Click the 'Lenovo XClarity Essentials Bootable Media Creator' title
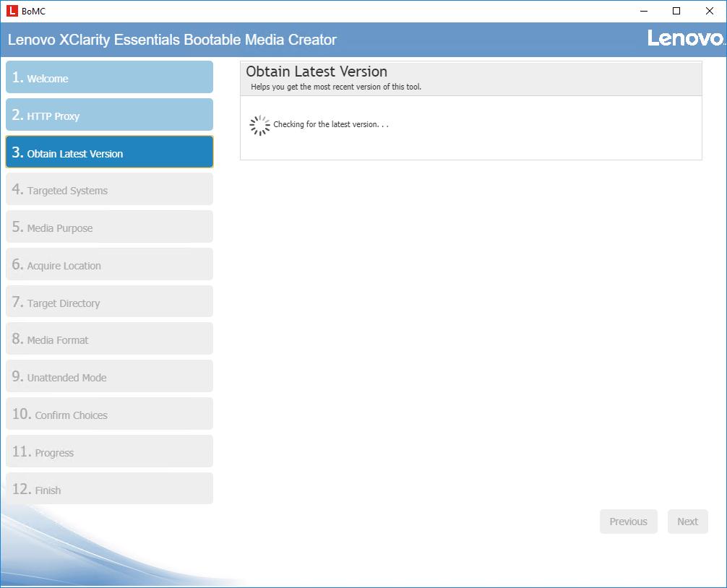This screenshot has height=588, width=727. (172, 40)
